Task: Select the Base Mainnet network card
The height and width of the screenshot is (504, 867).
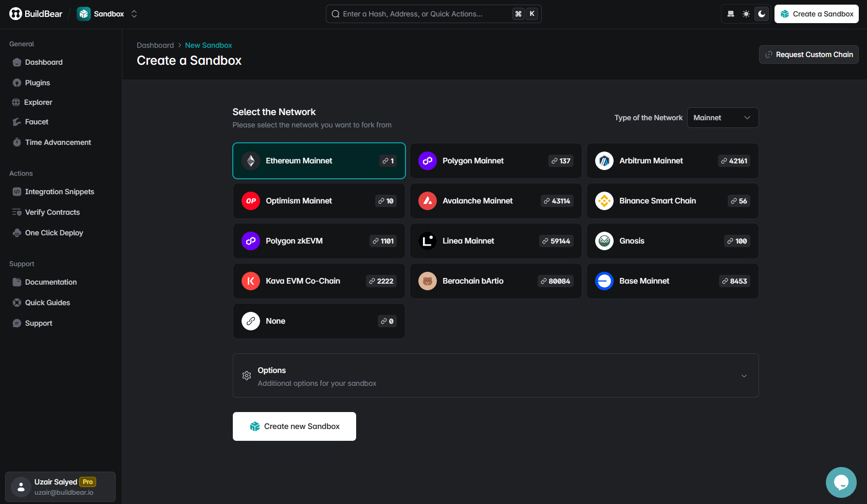Action: click(672, 281)
